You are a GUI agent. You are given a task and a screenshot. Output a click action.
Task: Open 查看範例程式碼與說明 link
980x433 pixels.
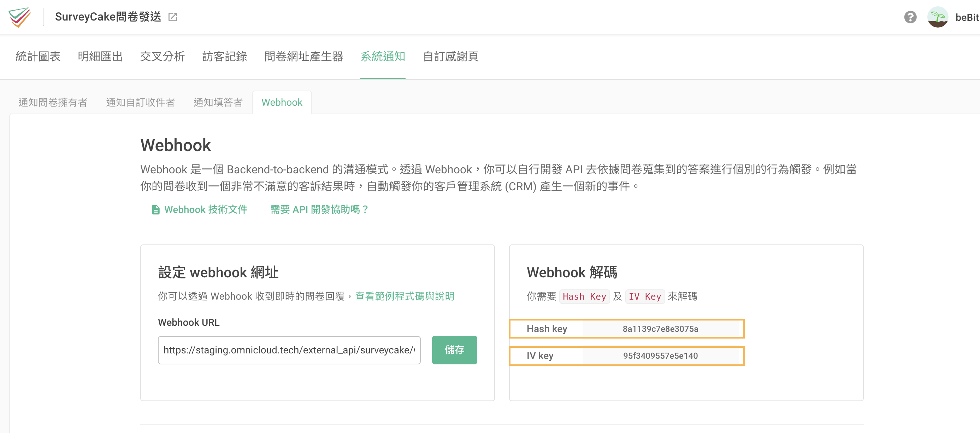click(405, 296)
